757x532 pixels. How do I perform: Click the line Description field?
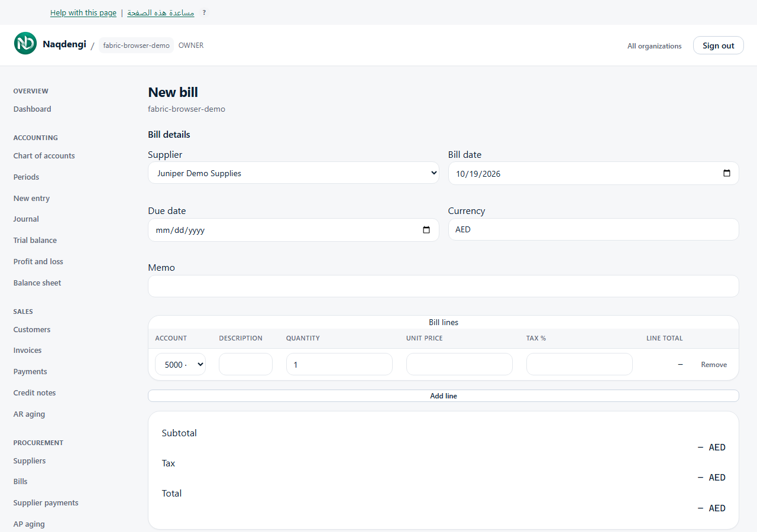click(245, 364)
